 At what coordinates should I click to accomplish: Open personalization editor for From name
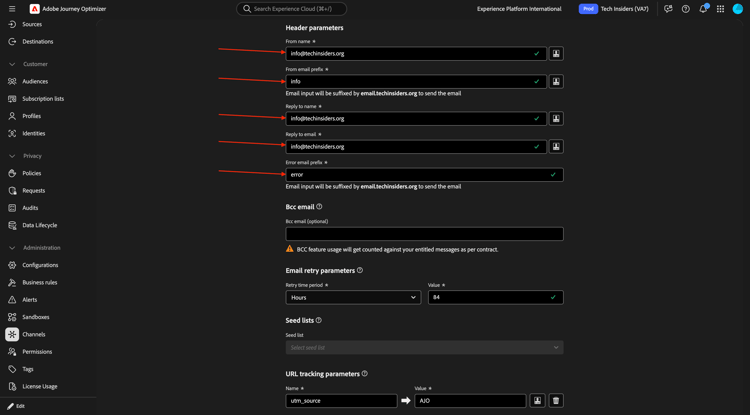click(556, 54)
